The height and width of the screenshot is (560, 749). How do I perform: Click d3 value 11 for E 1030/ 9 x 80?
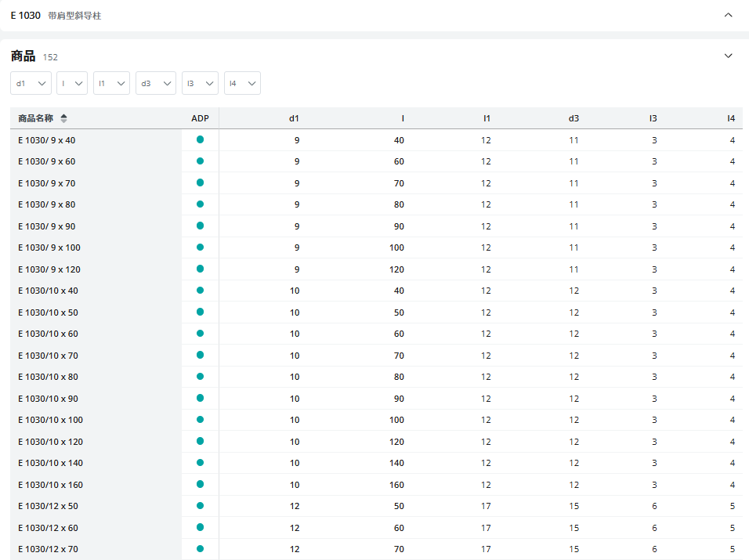pyautogui.click(x=574, y=204)
